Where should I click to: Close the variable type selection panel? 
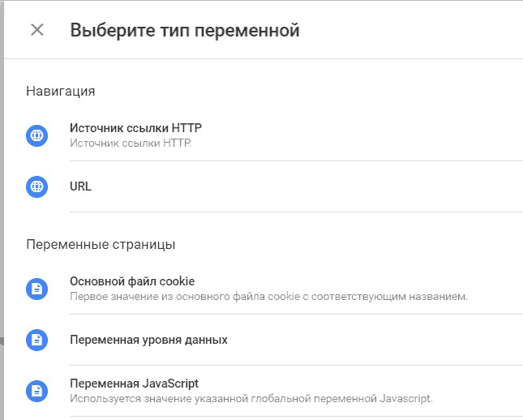(x=37, y=30)
